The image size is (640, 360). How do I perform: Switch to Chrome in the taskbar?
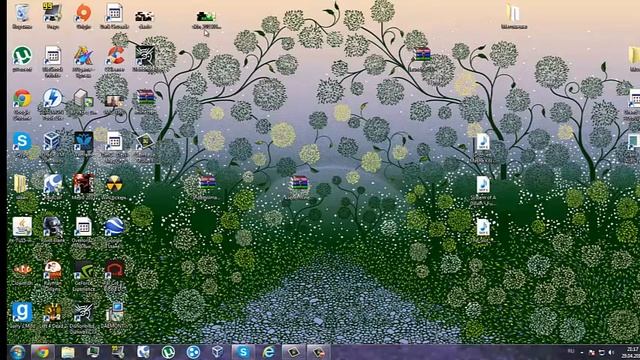point(42,352)
